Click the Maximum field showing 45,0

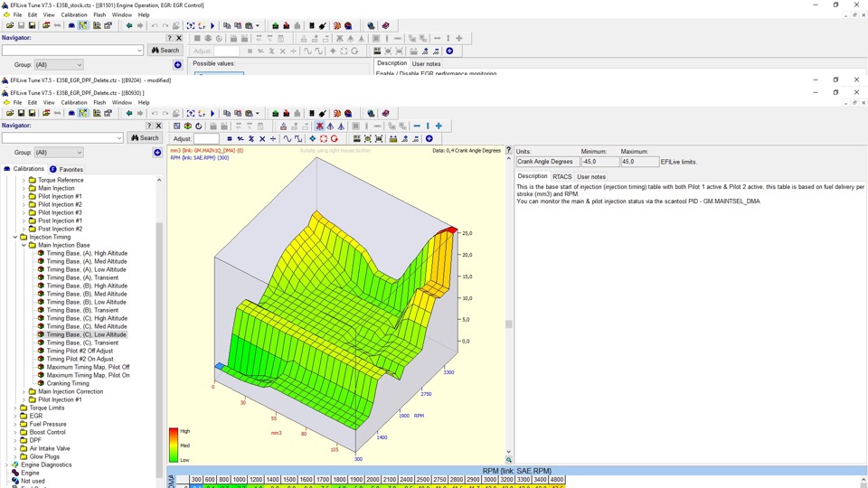[639, 162]
